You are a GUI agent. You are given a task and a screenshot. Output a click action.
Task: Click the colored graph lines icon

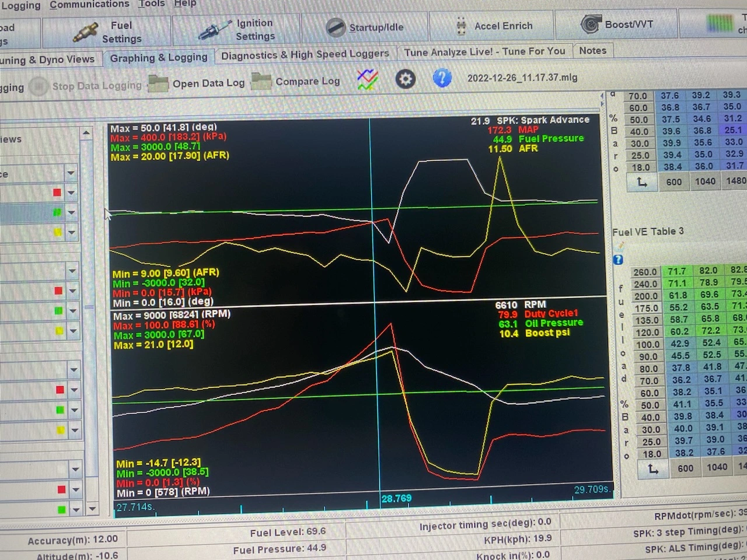pyautogui.click(x=368, y=79)
